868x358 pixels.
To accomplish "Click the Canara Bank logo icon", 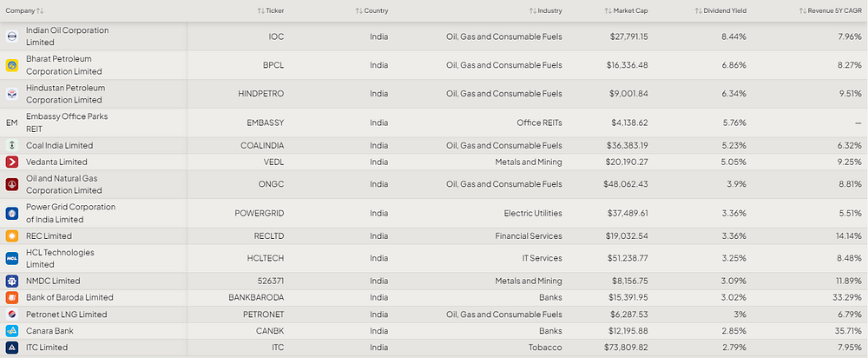I will click(11, 331).
